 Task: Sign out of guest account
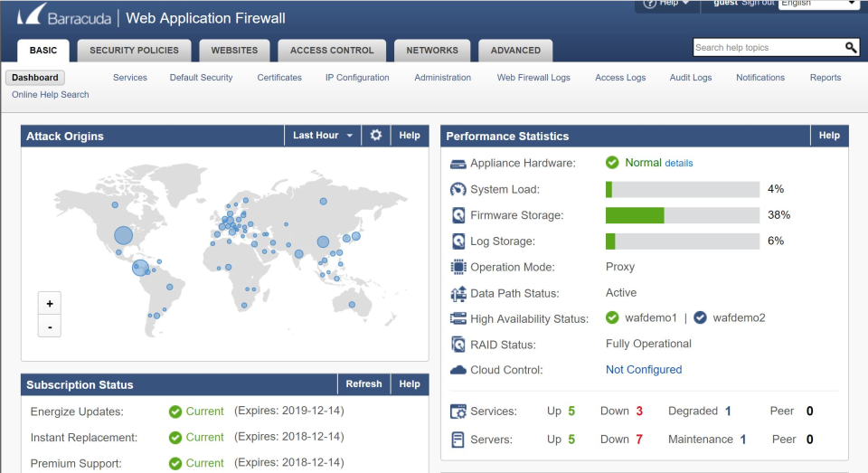click(758, 3)
